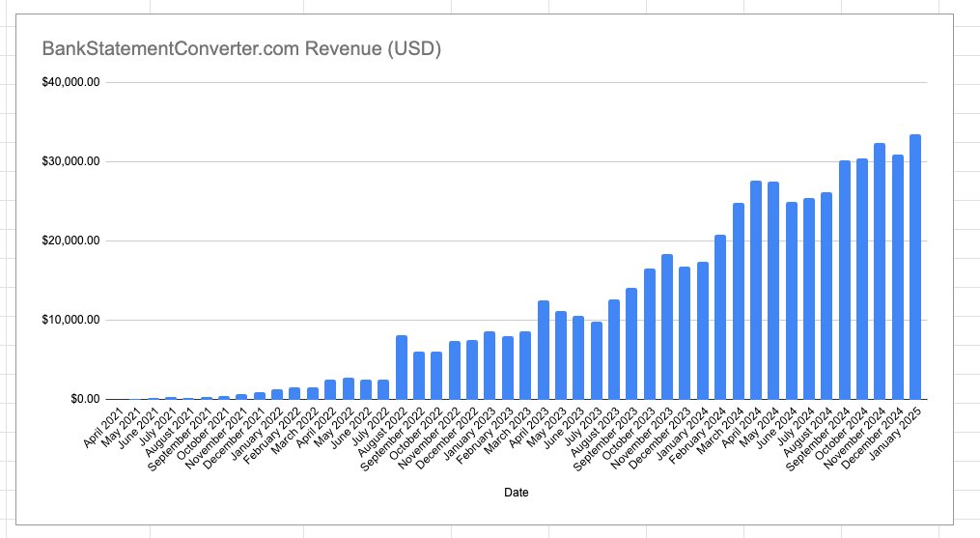Click the August 2021 axis label
Image resolution: width=980 pixels, height=538 pixels.
tap(170, 432)
